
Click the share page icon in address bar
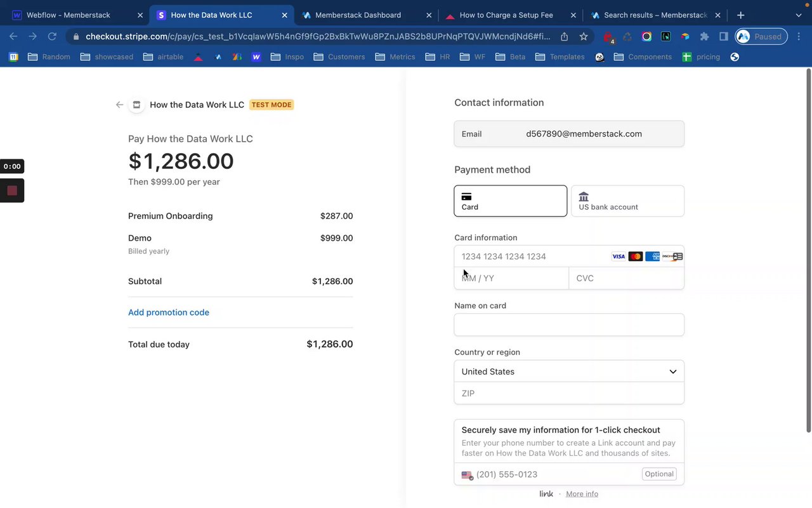point(564,37)
